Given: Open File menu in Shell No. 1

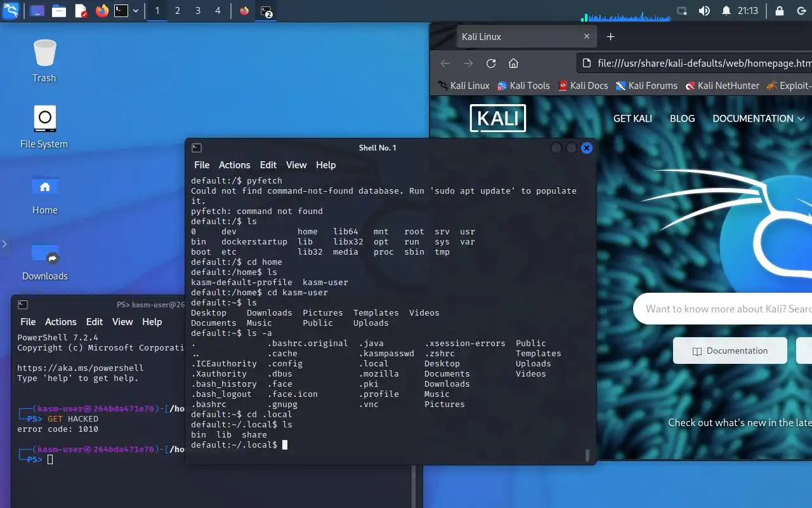Looking at the screenshot, I should (202, 165).
